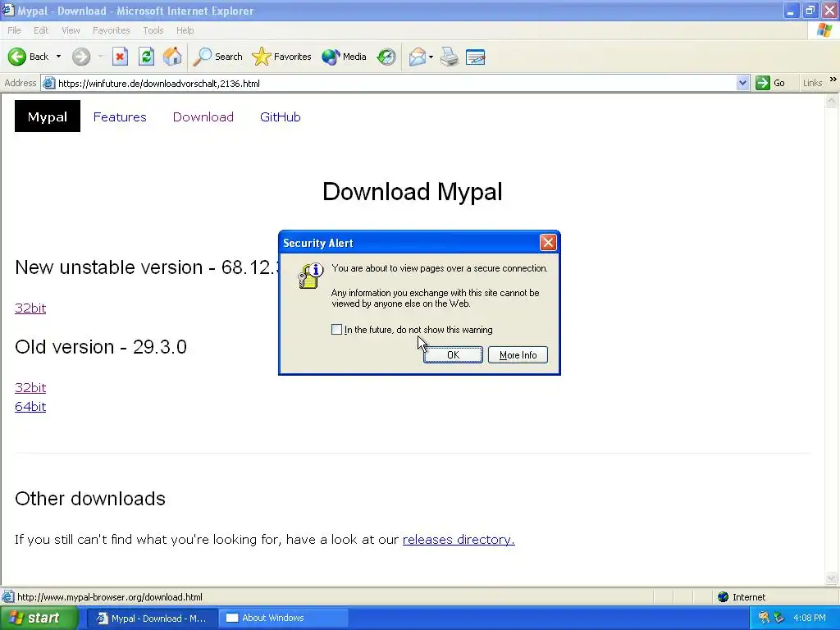The image size is (840, 630).
Task: Open the Windows Start menu
Action: [39, 618]
